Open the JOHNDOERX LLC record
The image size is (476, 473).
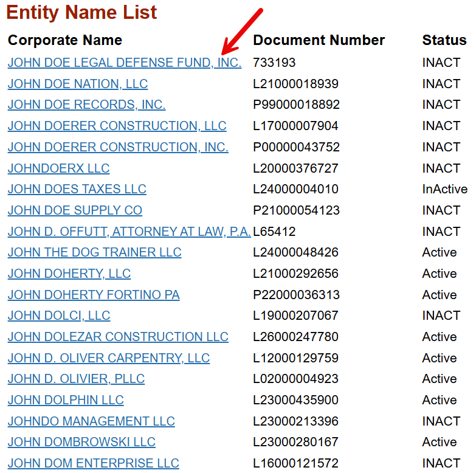58,168
